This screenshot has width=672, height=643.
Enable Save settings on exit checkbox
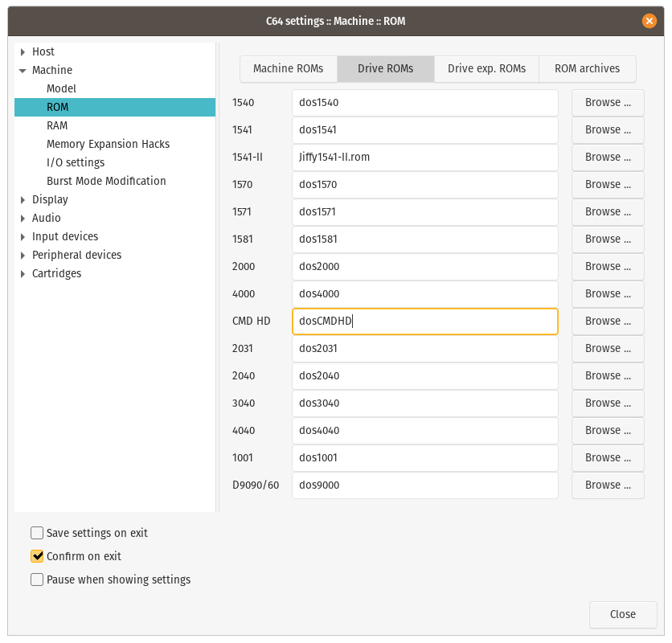[x=37, y=533]
